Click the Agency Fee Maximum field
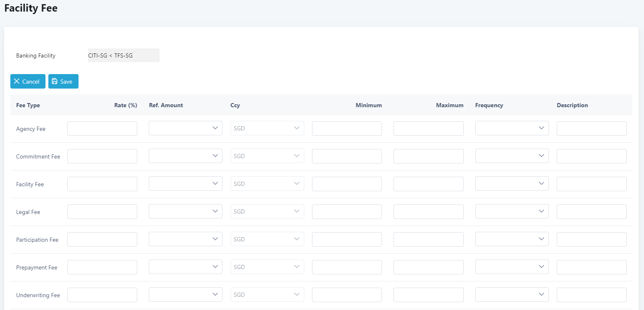The width and height of the screenshot is (644, 310). (x=428, y=128)
